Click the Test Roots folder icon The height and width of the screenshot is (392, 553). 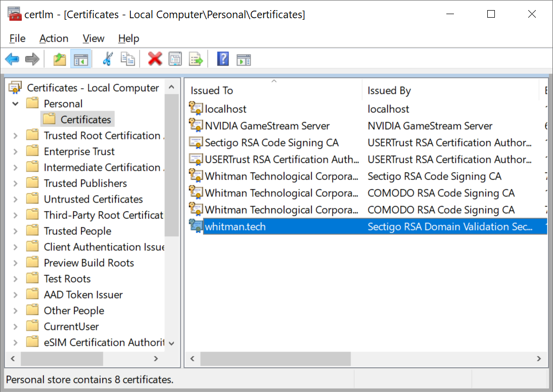pyautogui.click(x=32, y=278)
